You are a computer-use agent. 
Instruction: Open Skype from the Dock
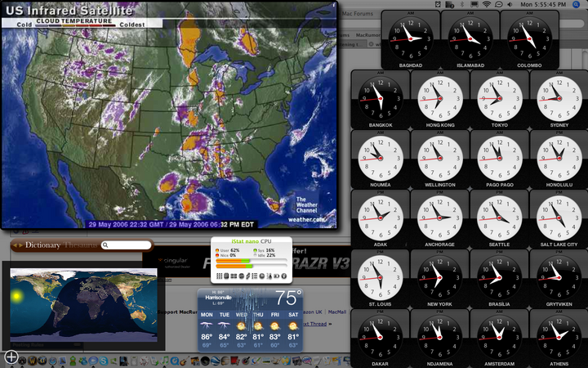pos(104,361)
